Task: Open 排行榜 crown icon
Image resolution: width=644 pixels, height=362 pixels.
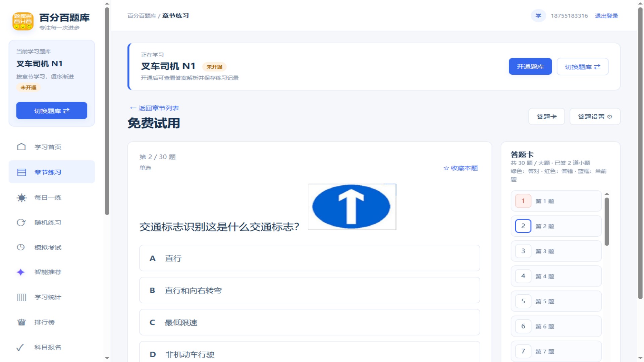Action: coord(21,322)
